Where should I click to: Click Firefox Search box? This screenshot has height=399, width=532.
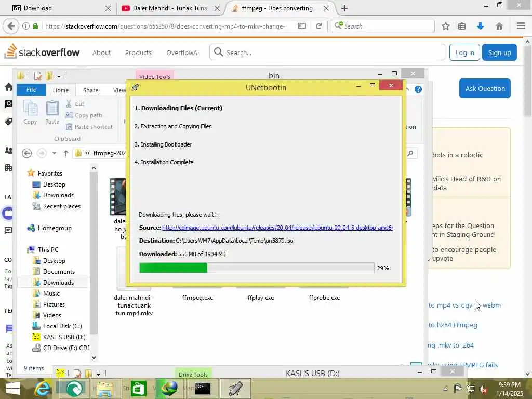tap(383, 26)
